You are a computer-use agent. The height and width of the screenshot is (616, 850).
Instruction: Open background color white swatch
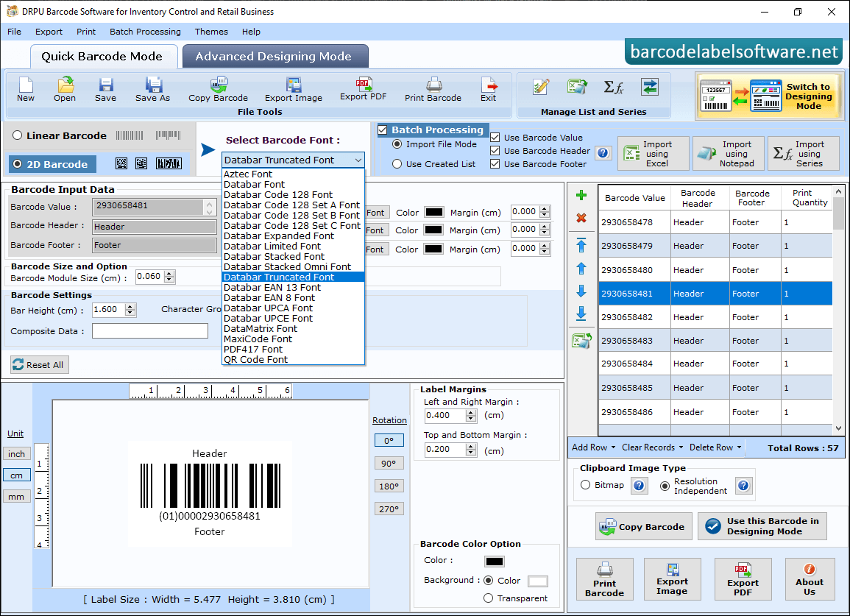tap(538, 581)
